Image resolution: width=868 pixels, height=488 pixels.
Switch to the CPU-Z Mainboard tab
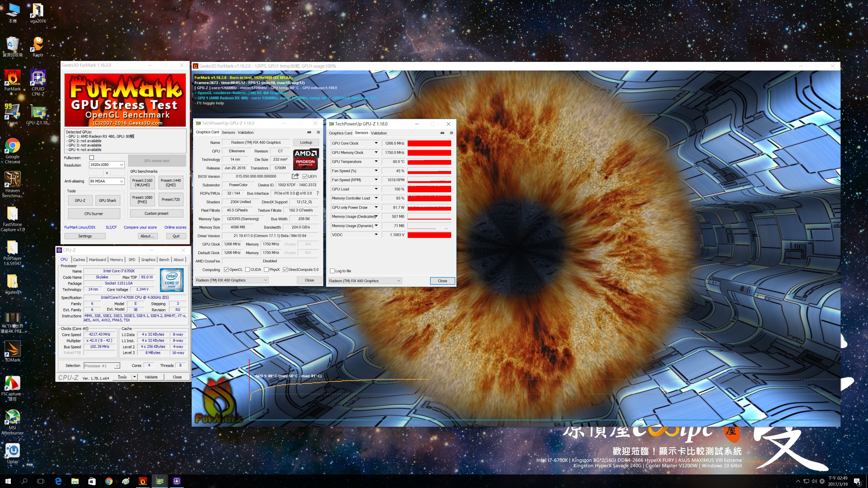[x=97, y=260]
